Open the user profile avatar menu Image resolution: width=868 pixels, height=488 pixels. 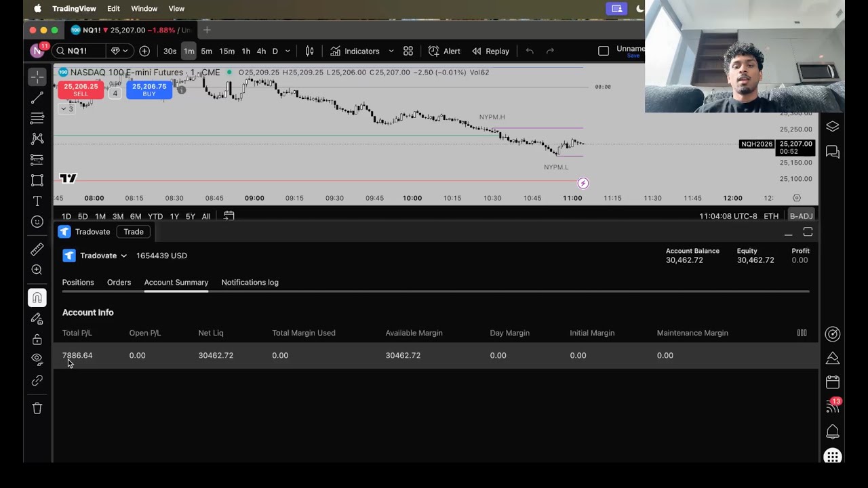pyautogui.click(x=37, y=51)
